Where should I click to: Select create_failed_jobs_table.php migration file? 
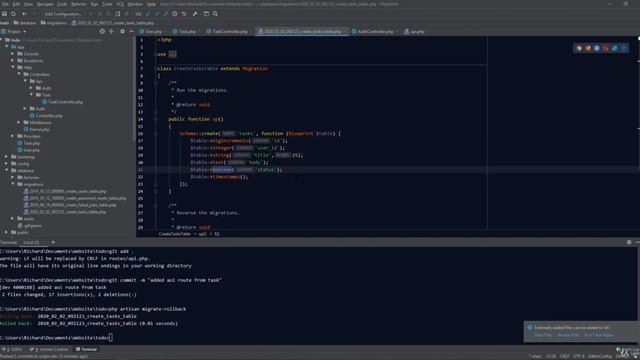point(70,205)
